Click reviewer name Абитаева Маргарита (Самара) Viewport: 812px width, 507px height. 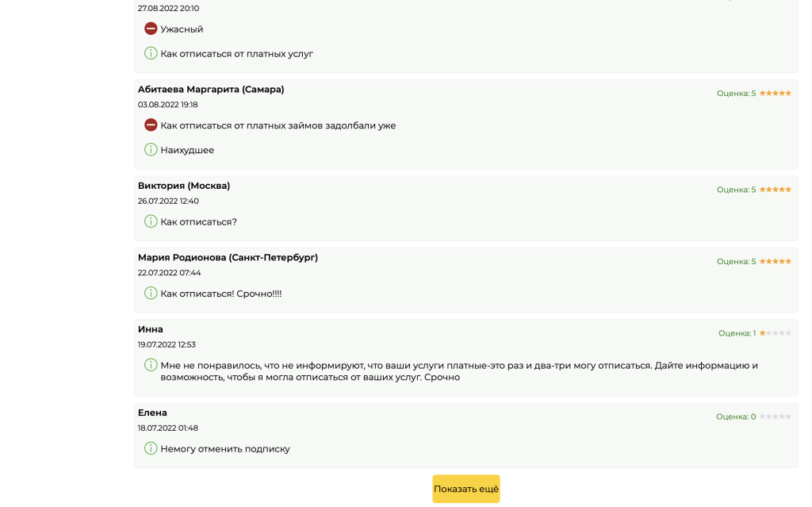point(211,89)
